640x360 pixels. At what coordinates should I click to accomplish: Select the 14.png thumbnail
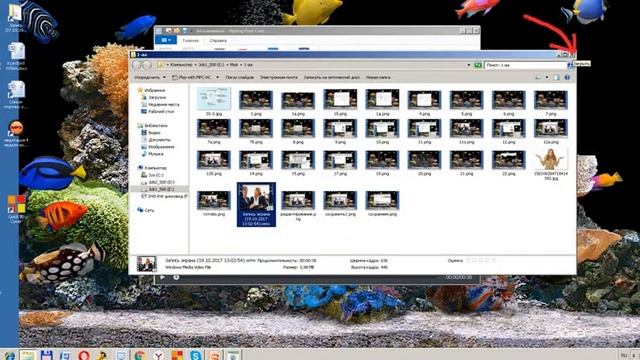[x=256, y=160]
